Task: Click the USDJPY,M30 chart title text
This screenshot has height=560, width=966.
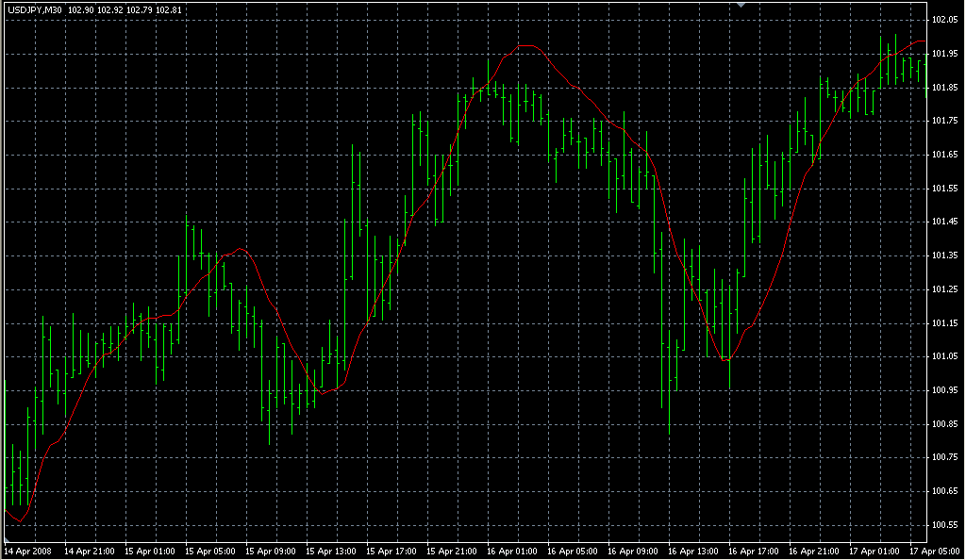Action: (35, 10)
